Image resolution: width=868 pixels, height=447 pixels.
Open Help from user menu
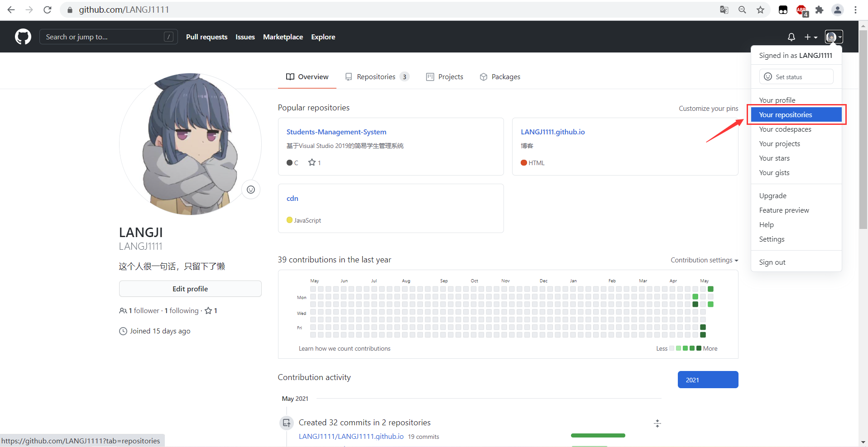click(x=796, y=224)
